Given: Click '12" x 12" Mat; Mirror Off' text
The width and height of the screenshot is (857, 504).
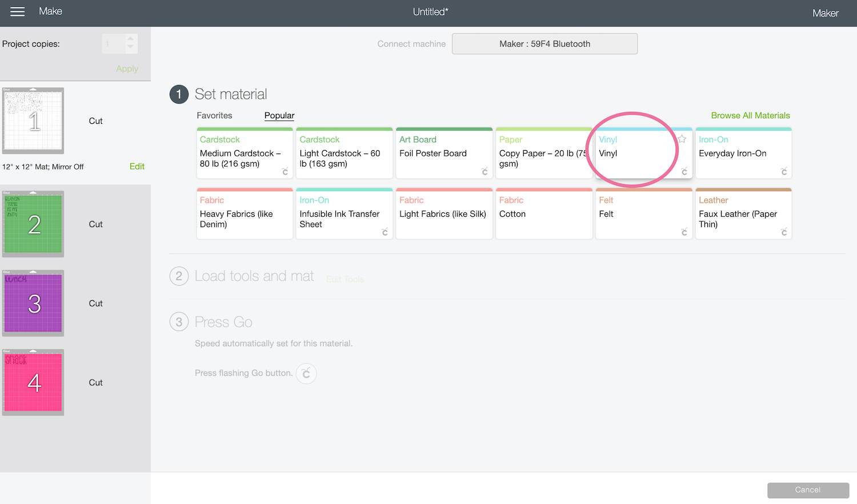Looking at the screenshot, I should tap(43, 167).
